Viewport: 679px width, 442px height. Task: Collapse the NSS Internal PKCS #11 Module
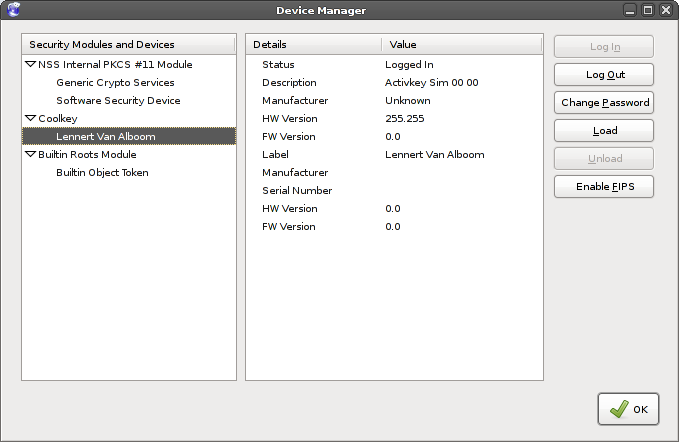click(x=29, y=65)
